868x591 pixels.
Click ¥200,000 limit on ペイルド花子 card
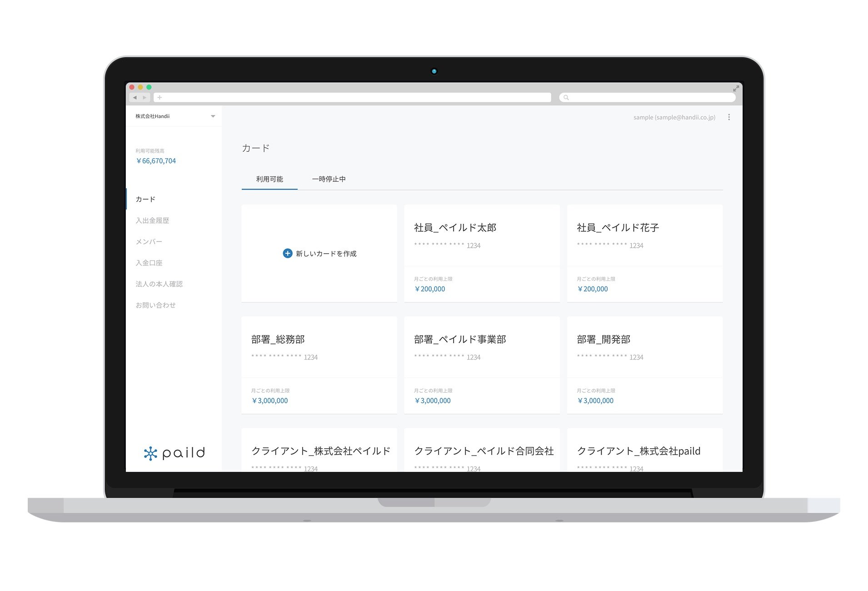592,289
